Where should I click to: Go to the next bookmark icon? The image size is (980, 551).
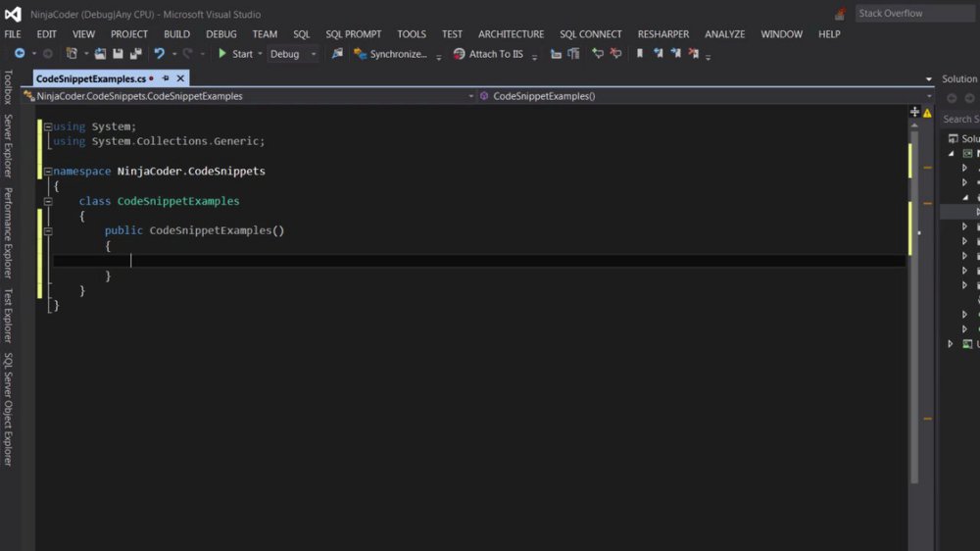675,54
